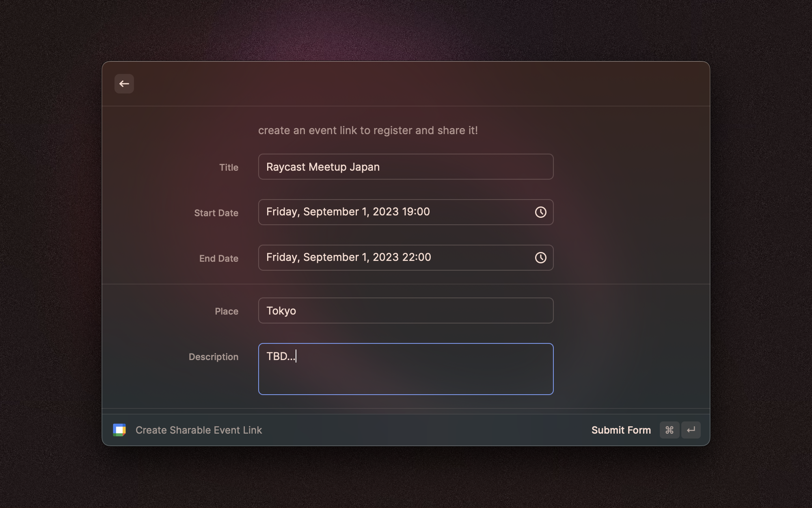
Task: Open the End Date clock picker icon
Action: point(540,258)
